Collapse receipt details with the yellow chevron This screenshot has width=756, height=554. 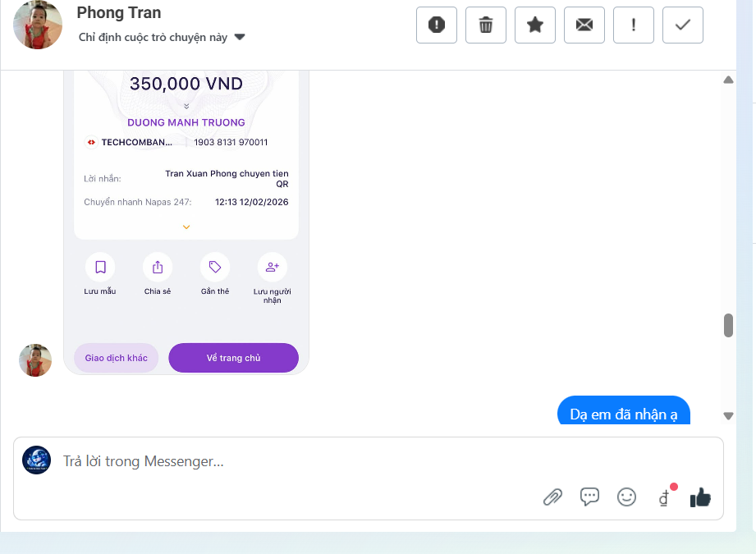[186, 227]
